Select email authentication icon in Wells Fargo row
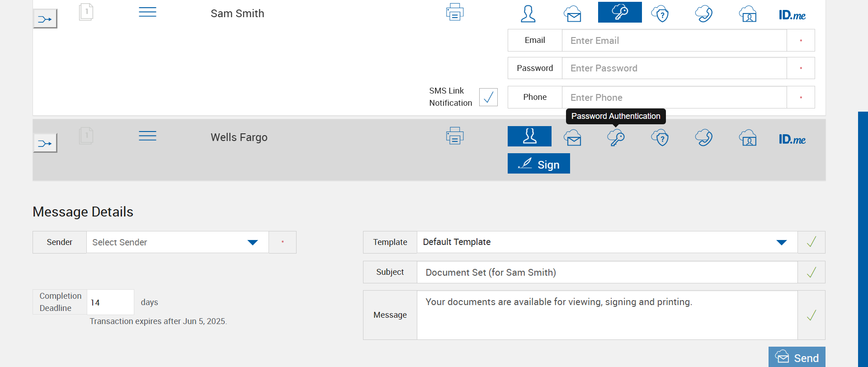This screenshot has width=868, height=367. tap(572, 137)
